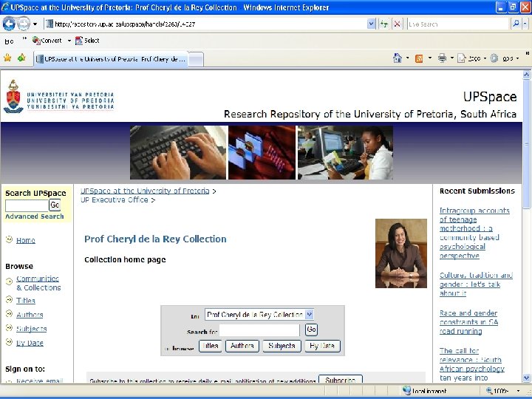Expand the address bar history dropdown
Viewport: 532px width, 399px height.
(371, 24)
